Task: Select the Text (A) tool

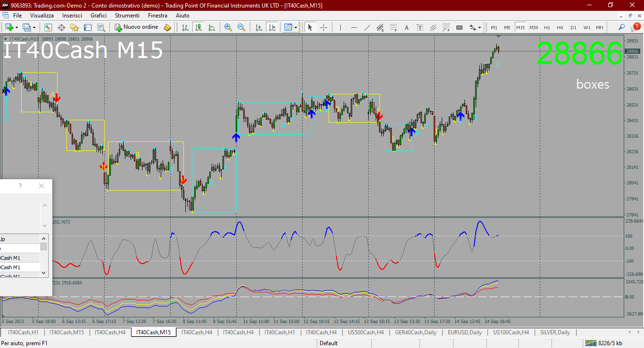Action: (407, 27)
